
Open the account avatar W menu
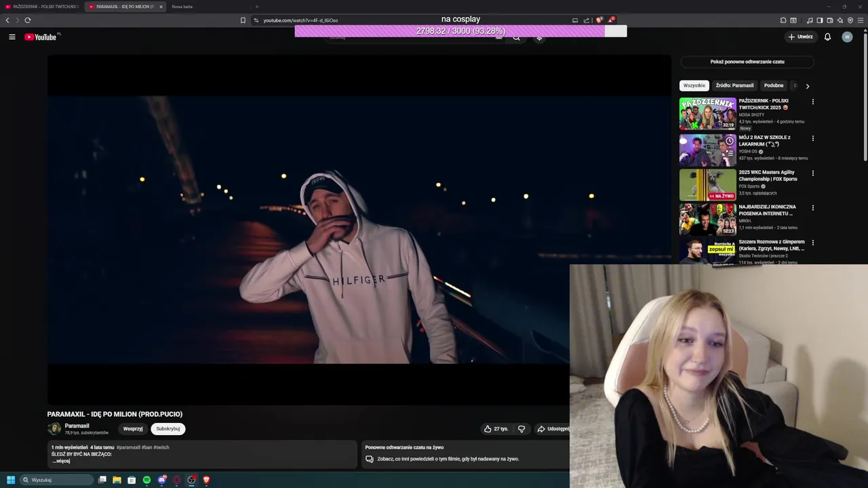(847, 37)
